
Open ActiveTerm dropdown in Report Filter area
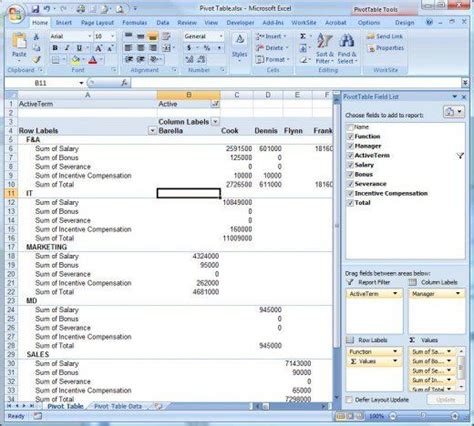[395, 294]
